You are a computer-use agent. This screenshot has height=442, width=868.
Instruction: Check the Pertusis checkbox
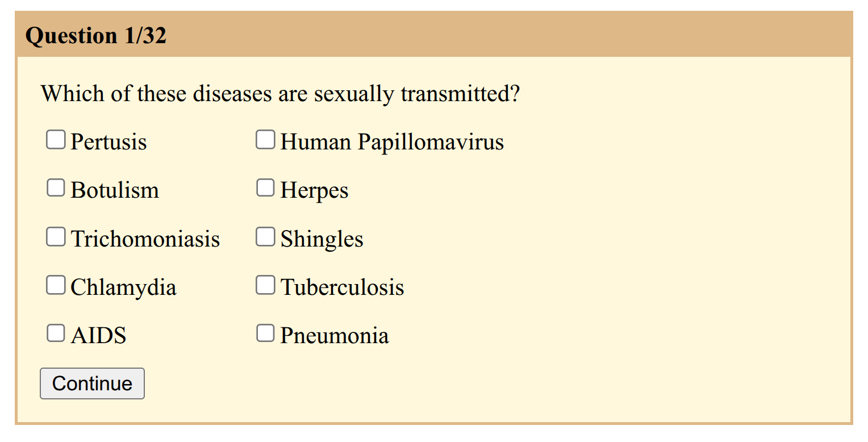tap(56, 140)
